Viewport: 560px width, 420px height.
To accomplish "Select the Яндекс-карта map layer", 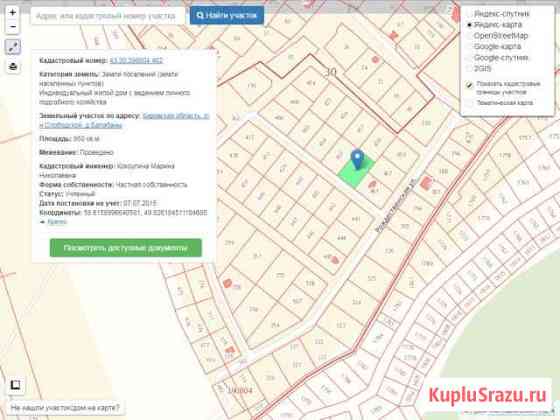I will pos(495,25).
